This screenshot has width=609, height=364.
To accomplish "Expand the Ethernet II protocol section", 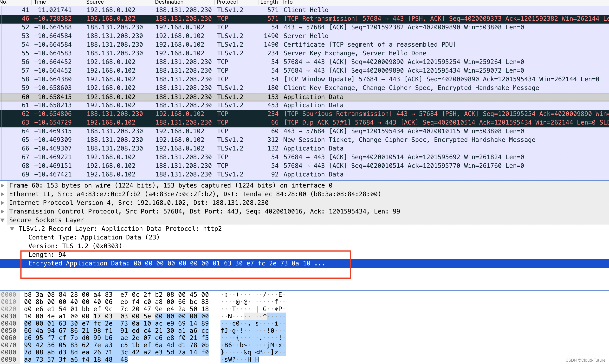I will click(3, 194).
